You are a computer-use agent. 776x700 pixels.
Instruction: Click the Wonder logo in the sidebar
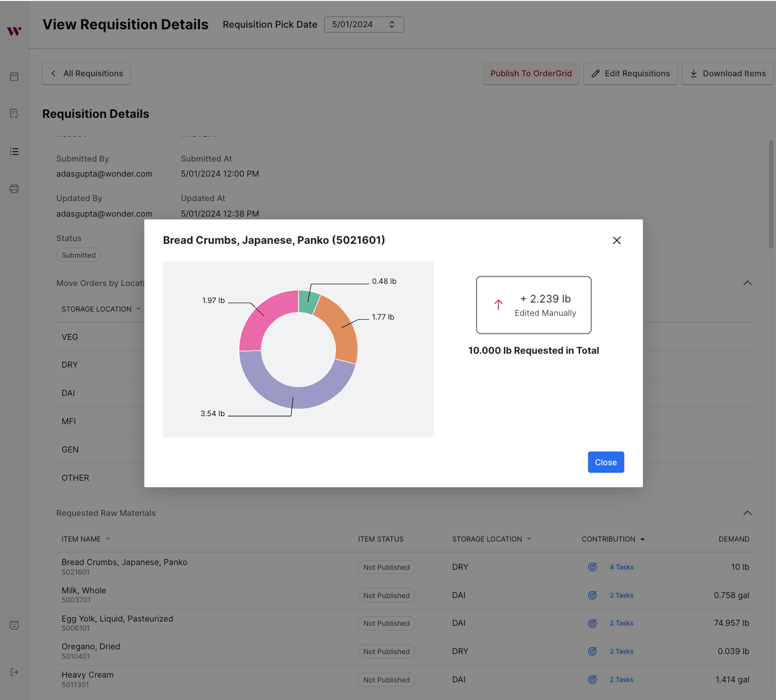tap(14, 31)
